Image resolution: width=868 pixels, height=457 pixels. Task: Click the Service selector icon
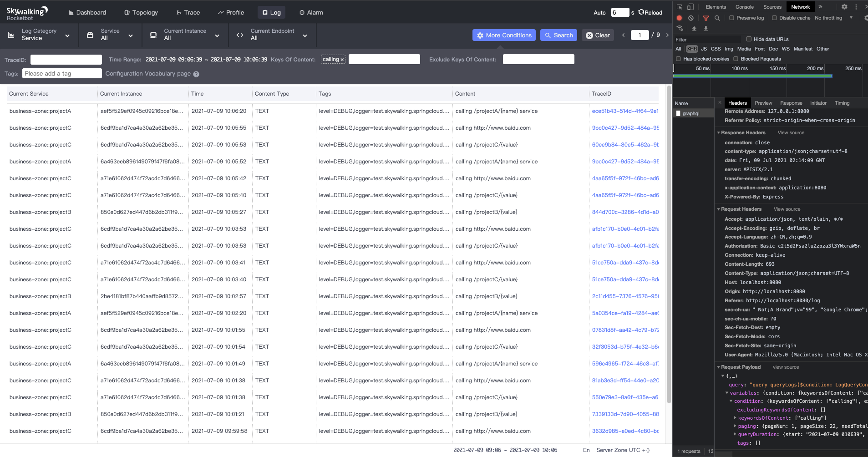[90, 35]
